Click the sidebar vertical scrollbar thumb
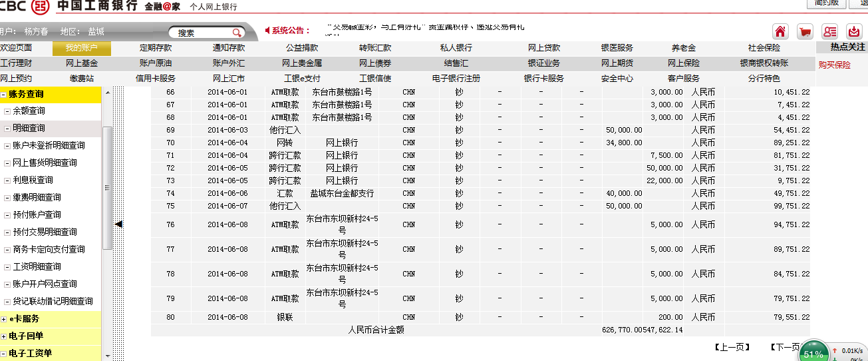Screen dimensions: 868x361 pos(106,188)
